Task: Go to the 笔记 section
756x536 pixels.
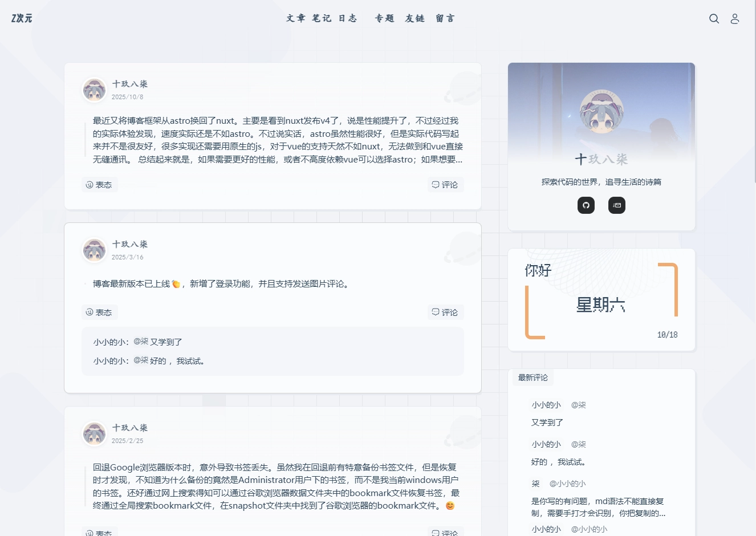Action: point(322,18)
